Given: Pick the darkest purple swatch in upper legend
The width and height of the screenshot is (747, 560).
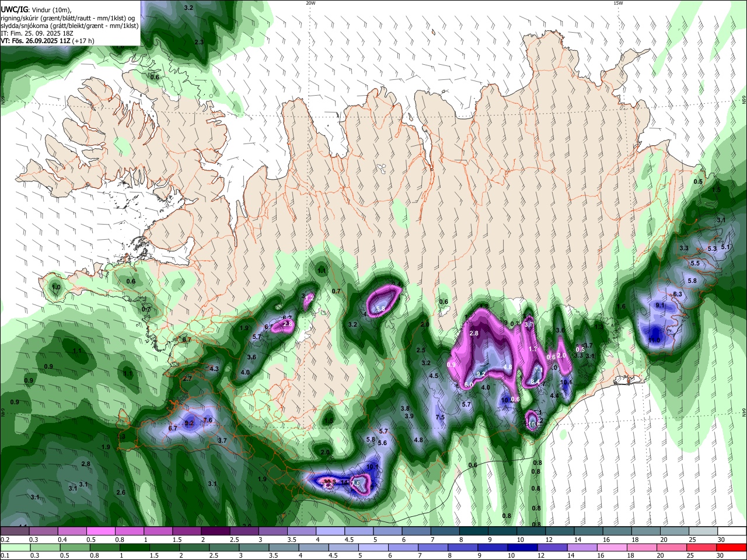Looking at the screenshot, I should pos(215,531).
